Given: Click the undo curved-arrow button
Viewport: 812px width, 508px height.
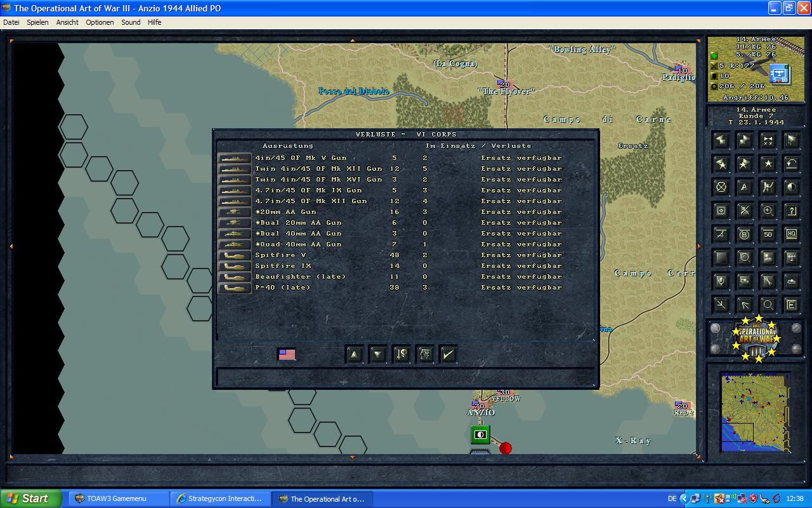Looking at the screenshot, I should click(791, 164).
